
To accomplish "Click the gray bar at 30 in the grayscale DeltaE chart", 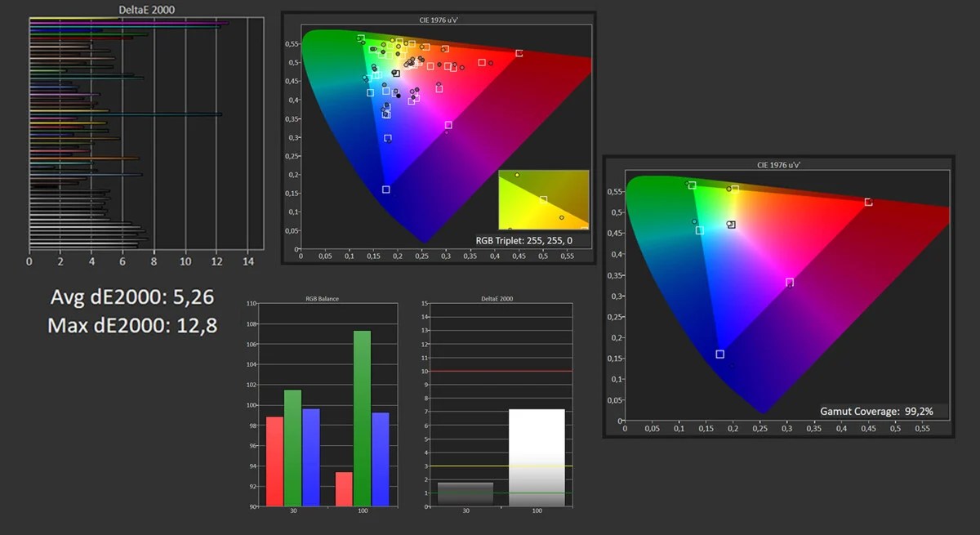I will click(465, 494).
